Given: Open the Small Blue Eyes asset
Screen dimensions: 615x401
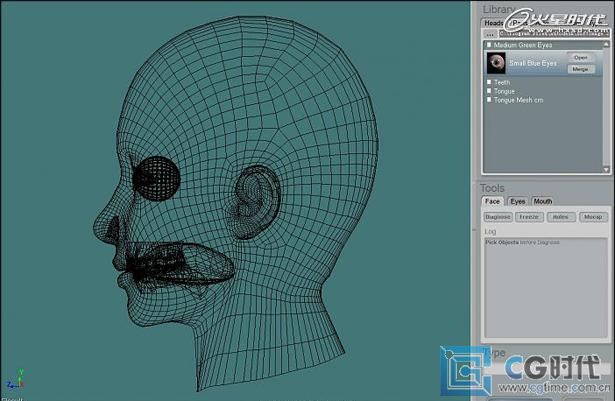Looking at the screenshot, I should pyautogui.click(x=581, y=58).
